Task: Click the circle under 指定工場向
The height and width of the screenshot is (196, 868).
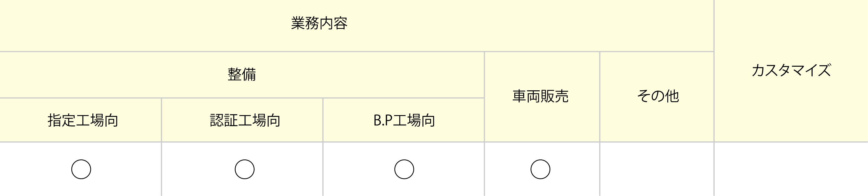Action: tap(81, 169)
